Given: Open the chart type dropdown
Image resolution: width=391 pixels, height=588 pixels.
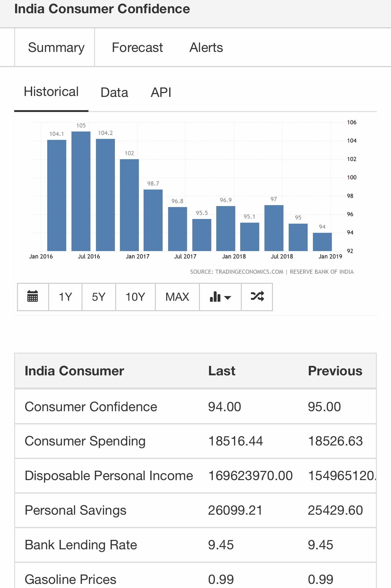Looking at the screenshot, I should [x=220, y=297].
